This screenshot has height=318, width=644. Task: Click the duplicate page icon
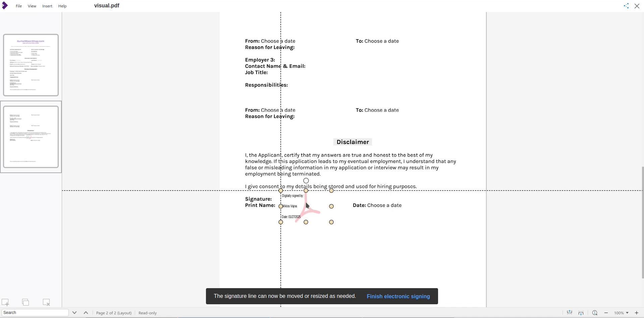pyautogui.click(x=25, y=302)
